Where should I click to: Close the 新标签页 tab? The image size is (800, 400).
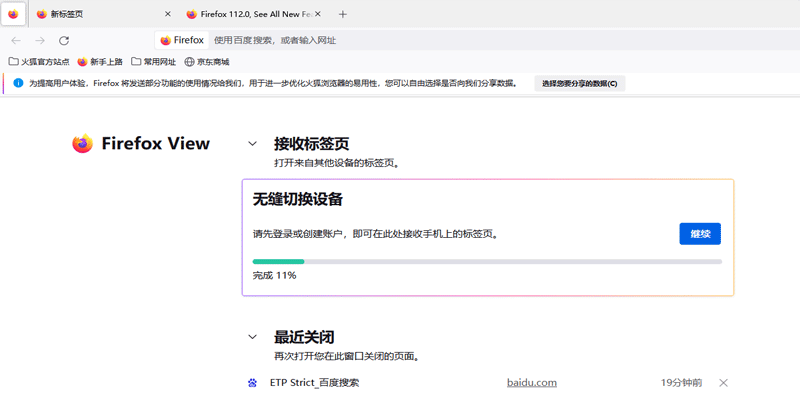tap(167, 15)
